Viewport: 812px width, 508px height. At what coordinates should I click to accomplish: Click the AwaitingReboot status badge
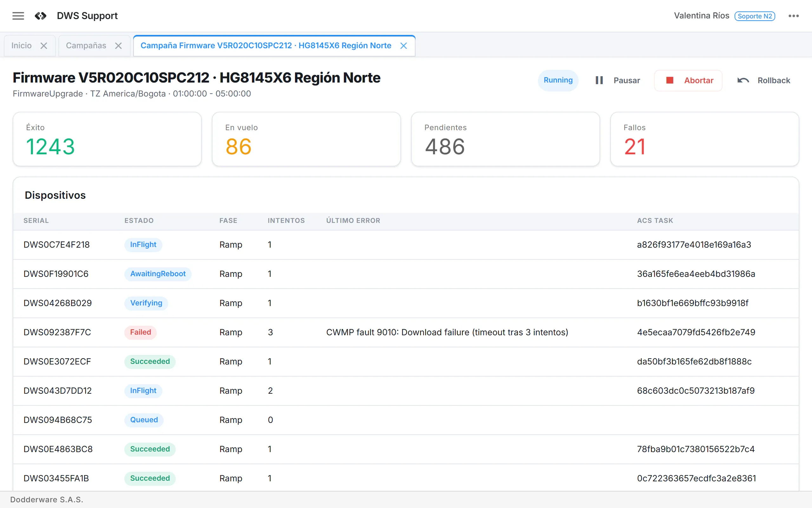(x=158, y=274)
